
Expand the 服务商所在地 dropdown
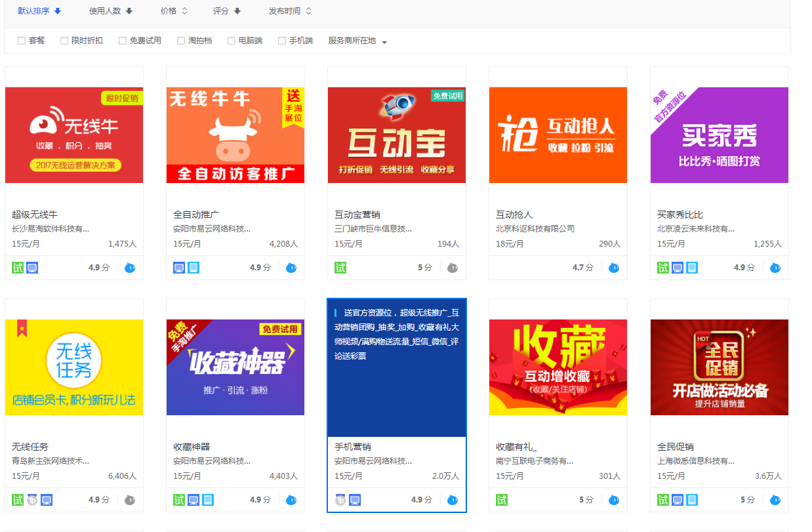[357, 41]
